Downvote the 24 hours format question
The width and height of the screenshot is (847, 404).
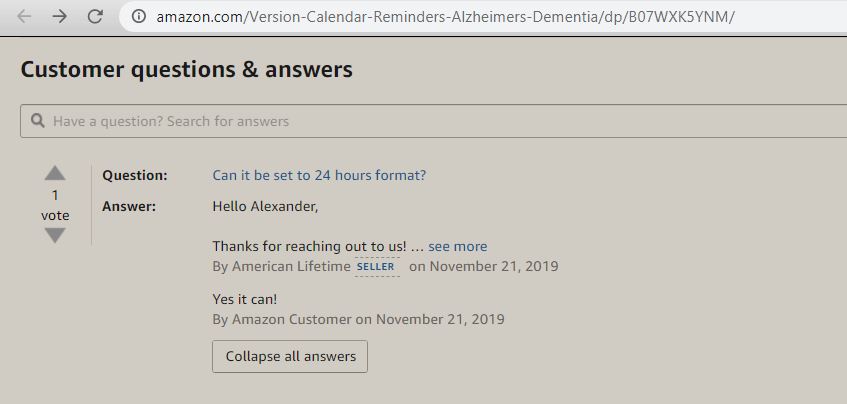click(x=55, y=236)
